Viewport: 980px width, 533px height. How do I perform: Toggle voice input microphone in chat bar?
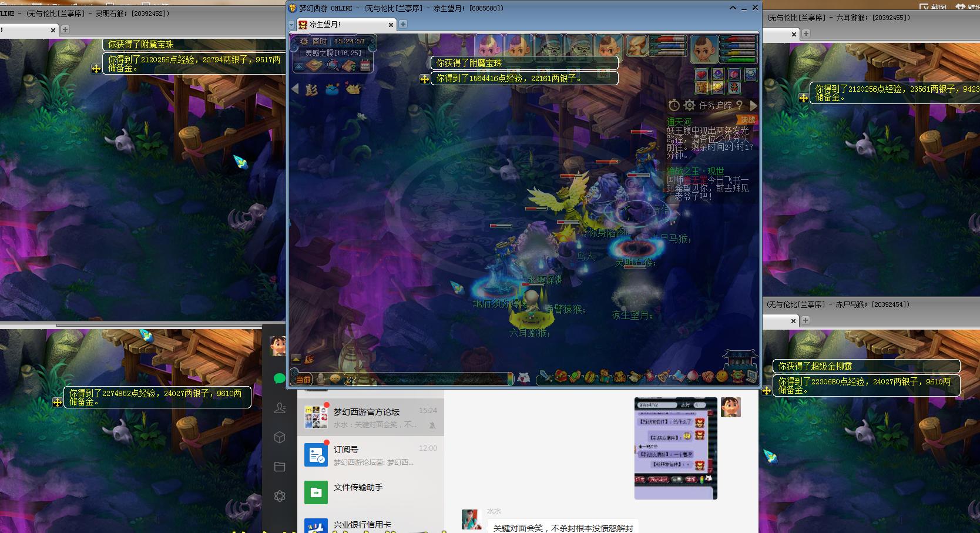click(321, 379)
